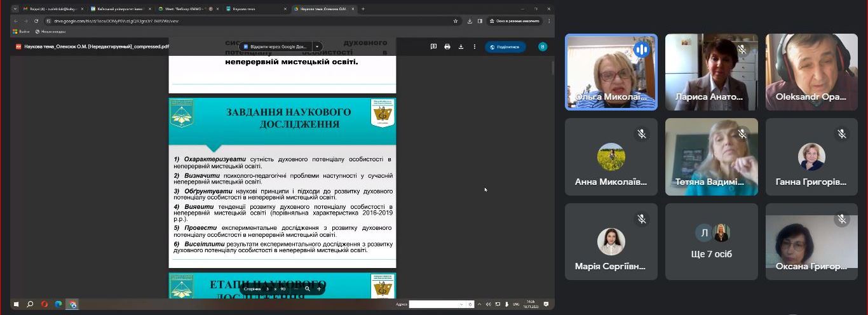
Task: Click the page number field in PDF controls
Action: coord(268,288)
